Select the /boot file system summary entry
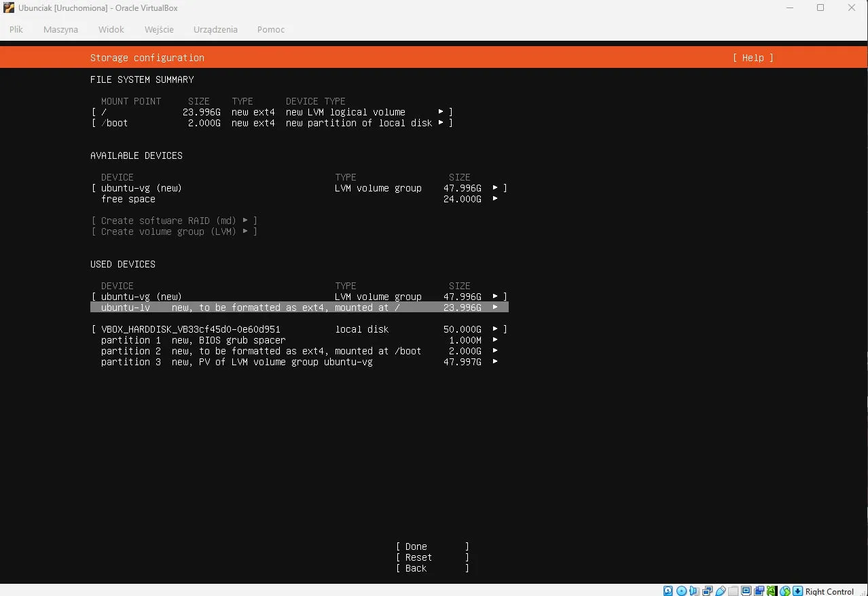 pyautogui.click(x=272, y=123)
